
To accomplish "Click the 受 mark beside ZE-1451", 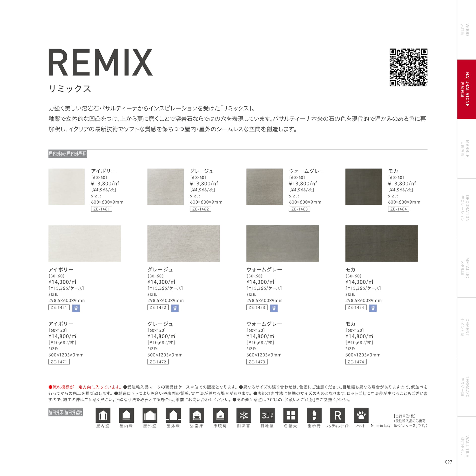I will [76, 308].
